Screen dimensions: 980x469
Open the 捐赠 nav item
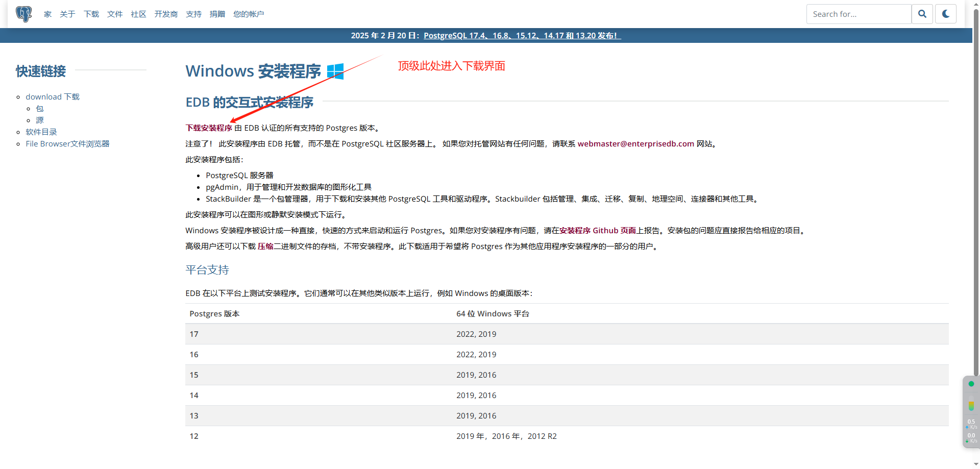point(217,14)
